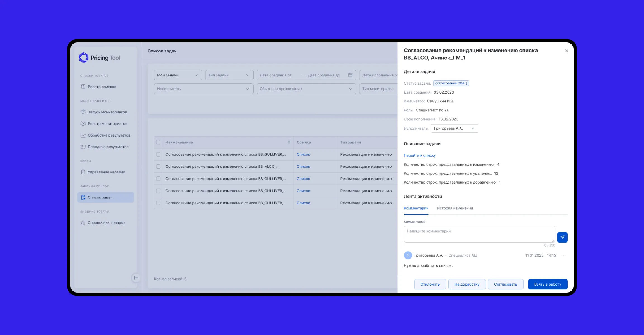Switch to История изменений tab

[x=455, y=208]
